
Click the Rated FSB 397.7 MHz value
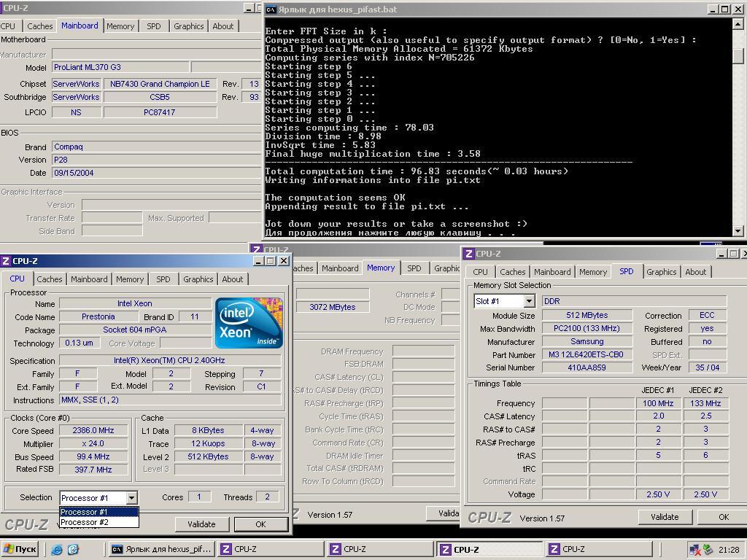93,470
